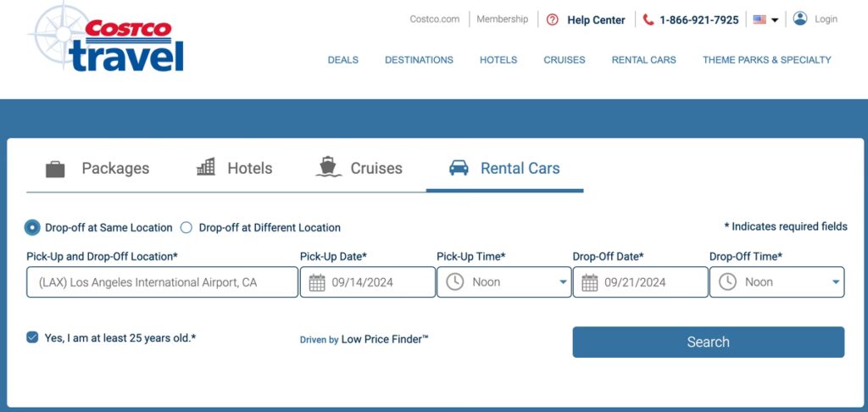Open the US flag country selector
The image size is (868, 412).
tap(765, 19)
